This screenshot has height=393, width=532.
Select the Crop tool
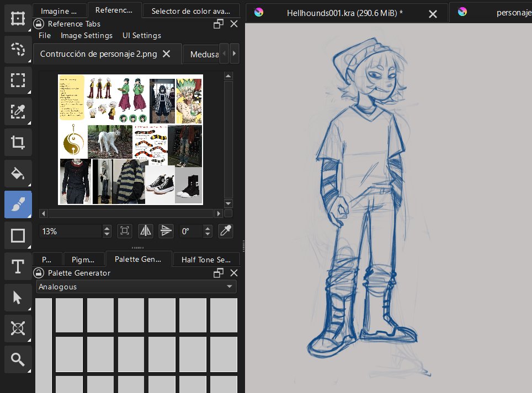(x=18, y=142)
